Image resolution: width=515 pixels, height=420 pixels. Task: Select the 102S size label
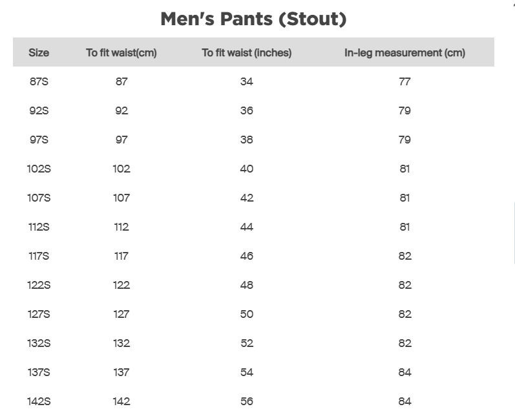tap(39, 169)
